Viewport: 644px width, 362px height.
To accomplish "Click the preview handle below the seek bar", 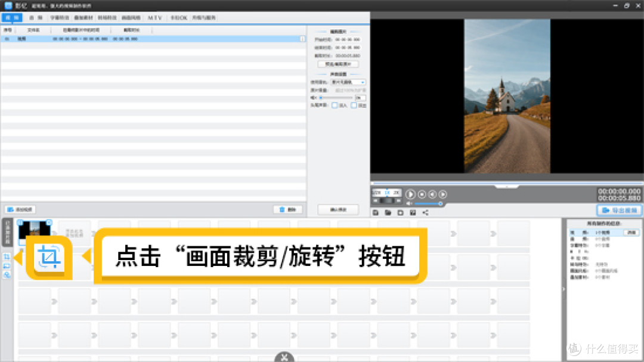I will 507,187.
